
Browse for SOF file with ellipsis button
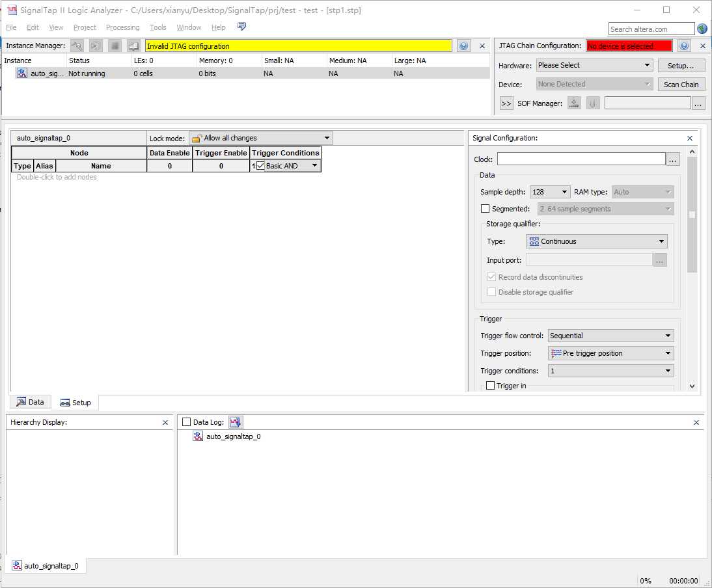click(698, 103)
